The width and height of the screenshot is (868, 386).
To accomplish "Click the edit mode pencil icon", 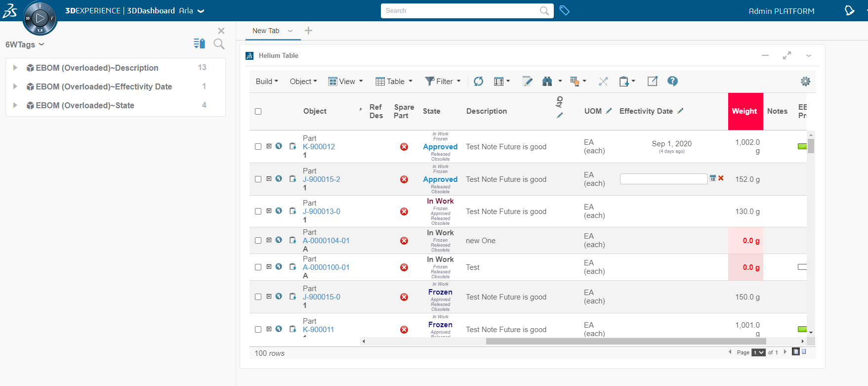I will [527, 82].
